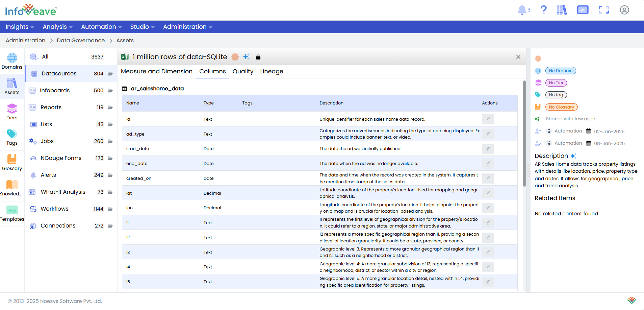Select NGauge Forms asset category
The width and height of the screenshot is (644, 310).
pyautogui.click(x=71, y=158)
